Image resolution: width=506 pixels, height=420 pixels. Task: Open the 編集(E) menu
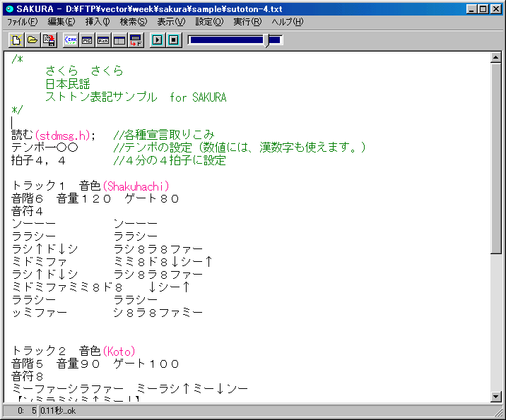[61, 22]
